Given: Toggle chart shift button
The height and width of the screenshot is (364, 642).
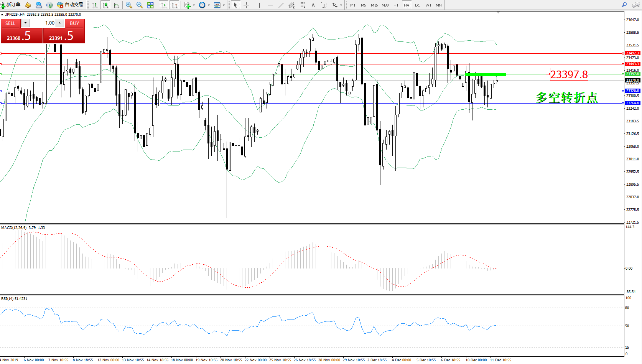Looking at the screenshot, I should 174,5.
